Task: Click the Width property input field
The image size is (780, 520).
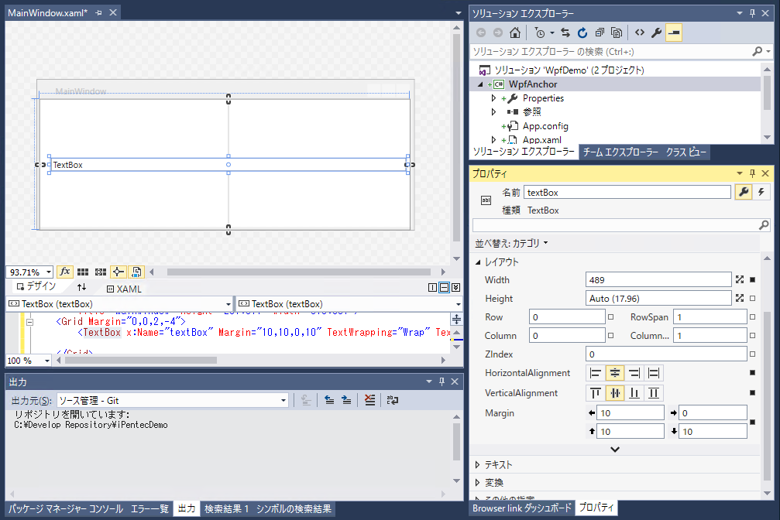Action: pyautogui.click(x=658, y=280)
